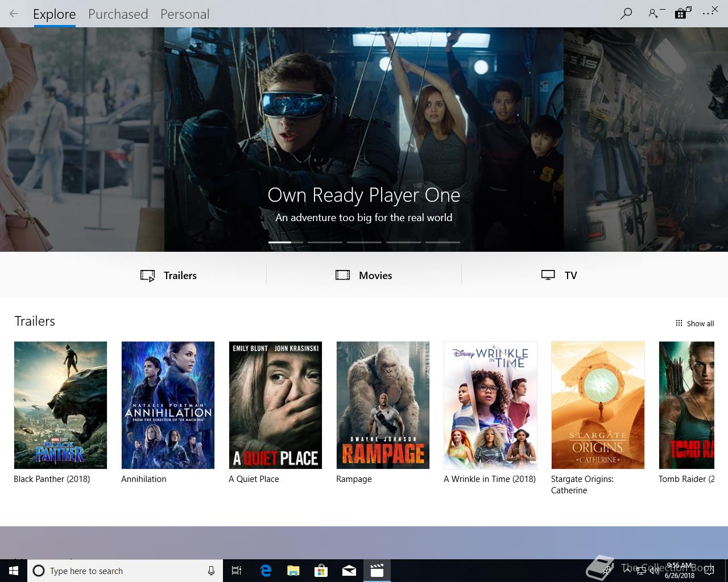Select the third carousel indicator bar
The width and height of the screenshot is (728, 582).
point(364,242)
